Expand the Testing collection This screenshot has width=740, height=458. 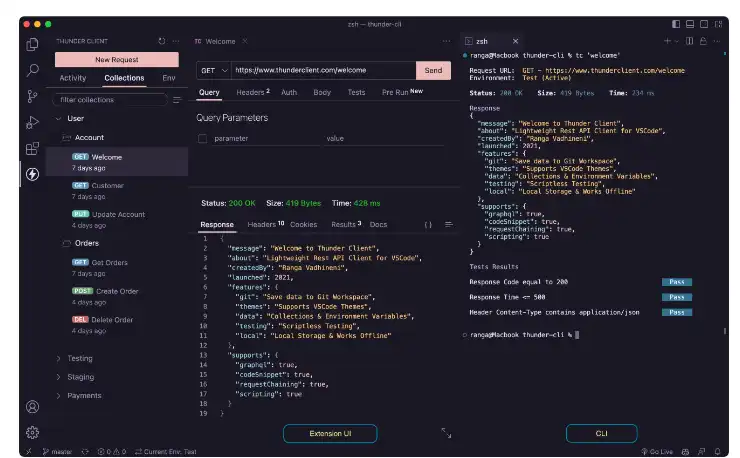[x=58, y=359]
